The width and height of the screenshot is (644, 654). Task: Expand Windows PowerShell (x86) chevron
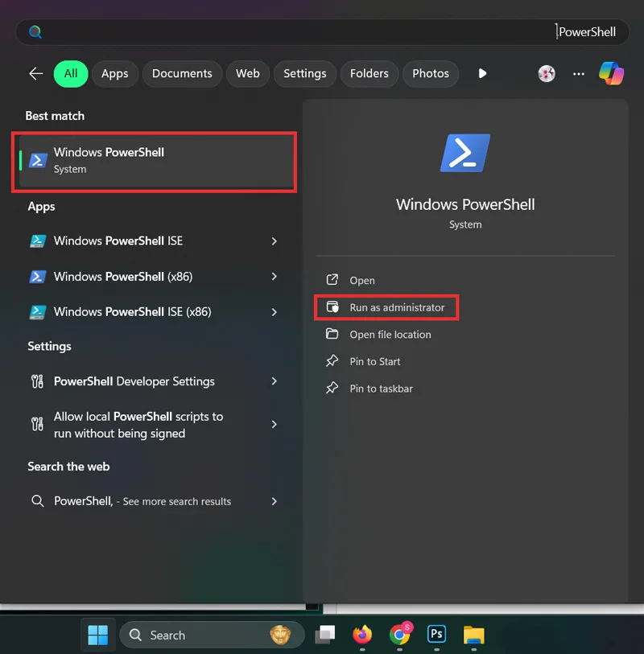[275, 277]
